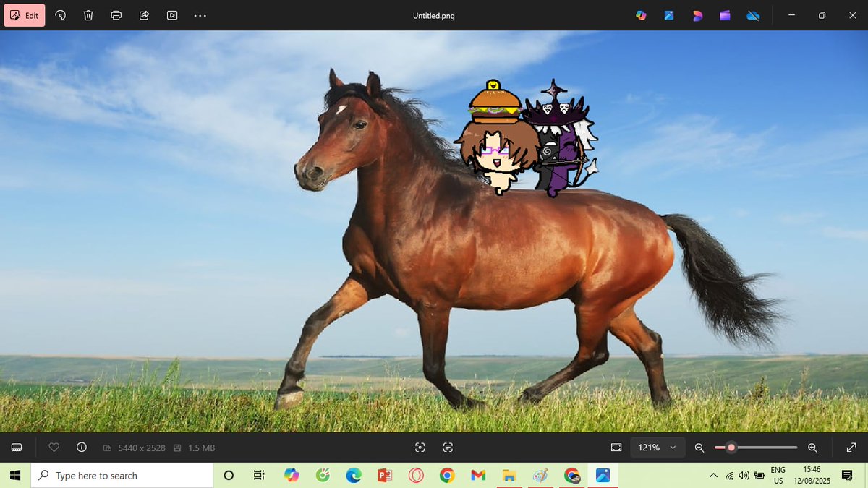Screen dimensions: 868x488
Task: Share the image using the share icon
Action: point(144,15)
